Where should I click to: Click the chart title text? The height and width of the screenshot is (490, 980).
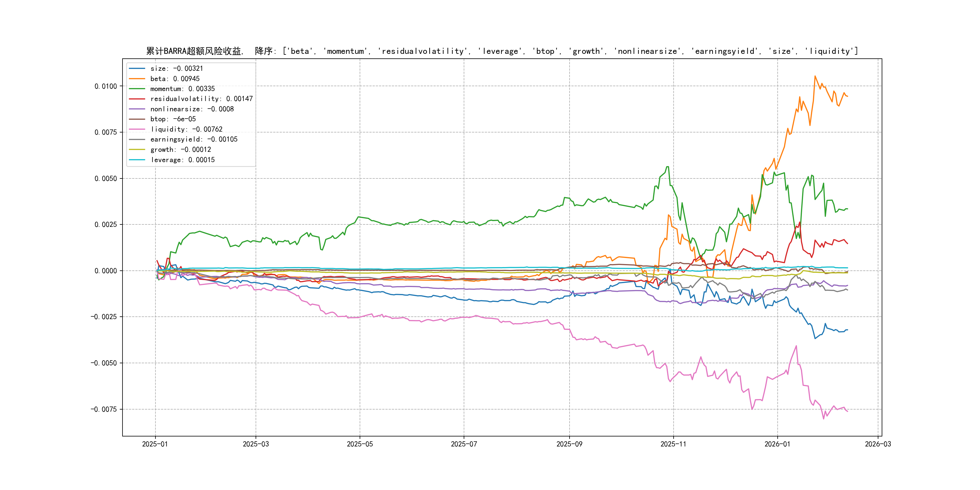502,51
